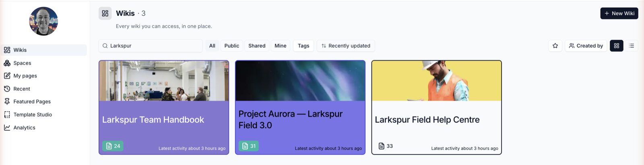The image size is (644, 165).
Task: Click the Wikis page heading
Action: [125, 13]
